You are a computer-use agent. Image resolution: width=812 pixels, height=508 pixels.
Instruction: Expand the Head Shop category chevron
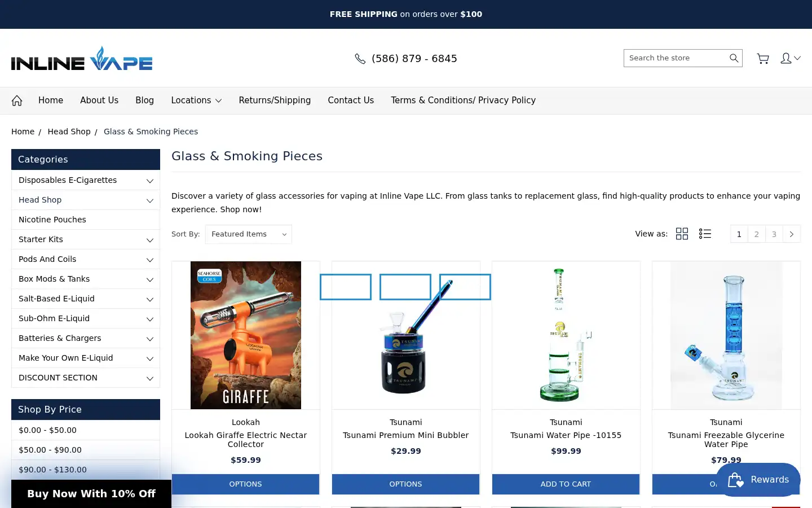pos(150,200)
